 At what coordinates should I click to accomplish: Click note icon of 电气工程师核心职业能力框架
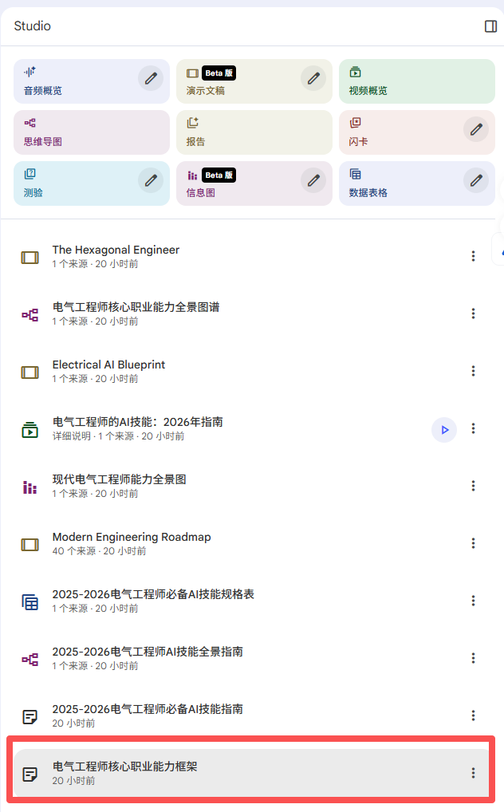[30, 775]
